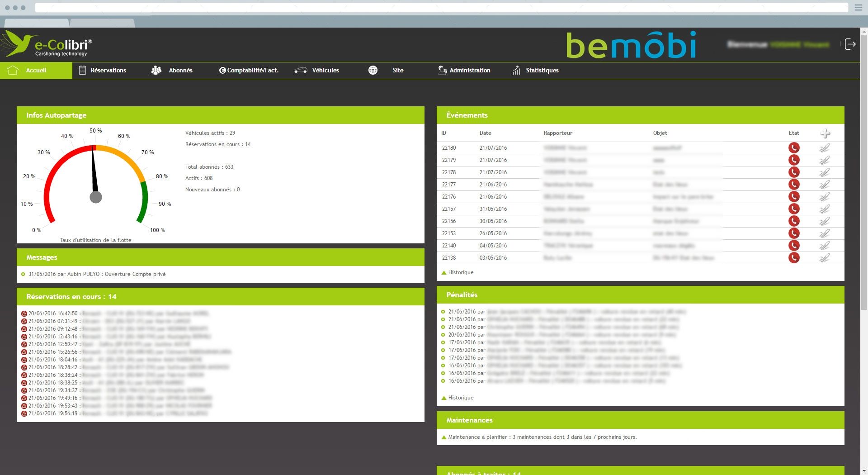Image resolution: width=868 pixels, height=475 pixels.
Task: Click phone state icon for event 22140
Action: coord(794,246)
